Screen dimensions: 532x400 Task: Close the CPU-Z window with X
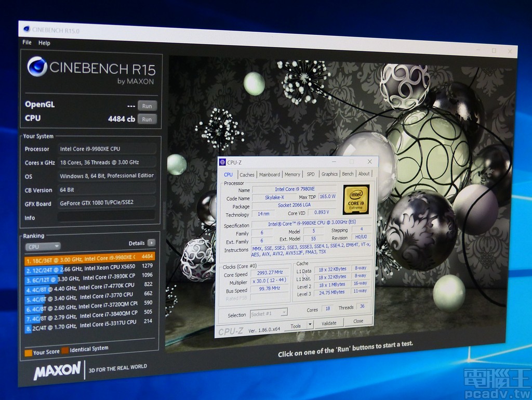[x=369, y=162]
